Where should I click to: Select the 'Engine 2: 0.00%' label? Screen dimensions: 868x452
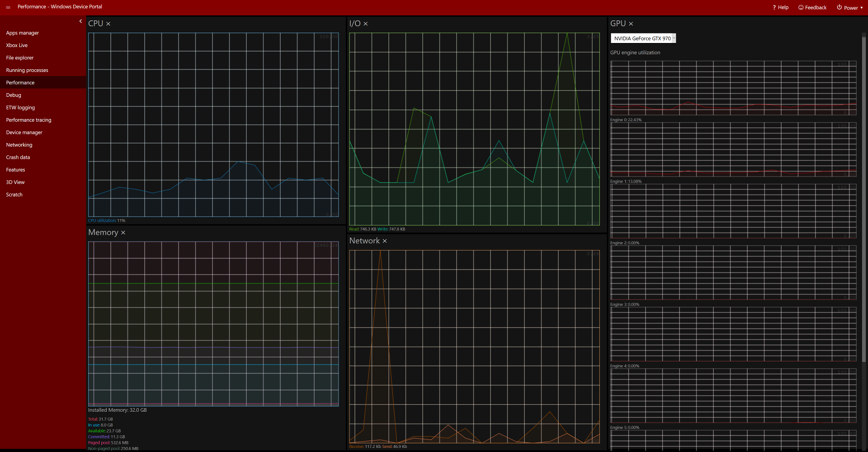click(x=625, y=243)
